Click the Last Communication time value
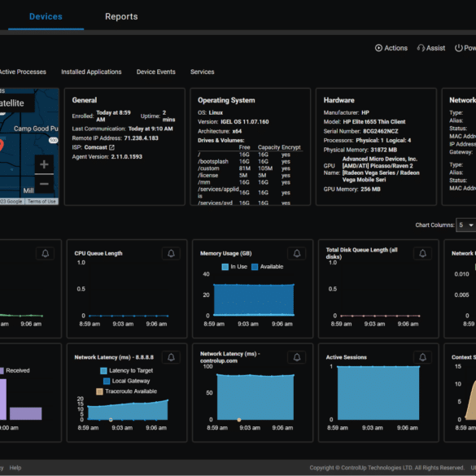Viewport: 476px width, 476px height. [x=151, y=129]
